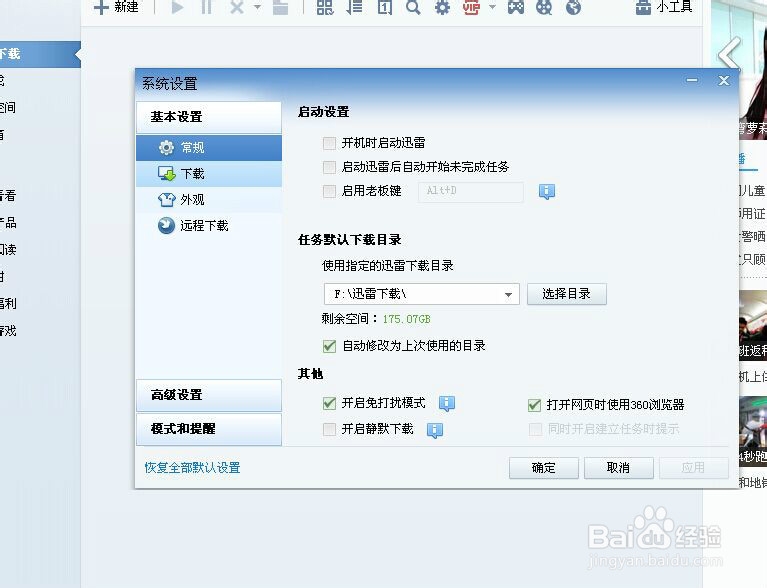Click the game controller icon
The image size is (767, 588).
coord(516,7)
